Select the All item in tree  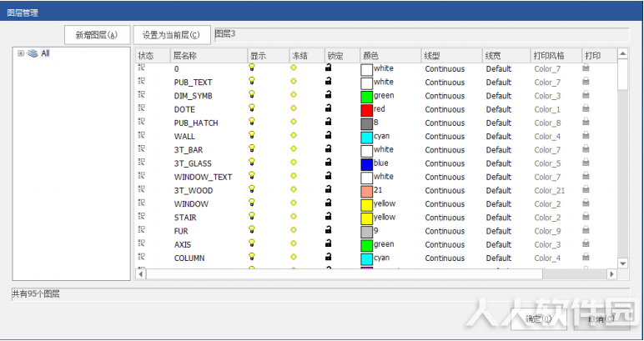(45, 53)
